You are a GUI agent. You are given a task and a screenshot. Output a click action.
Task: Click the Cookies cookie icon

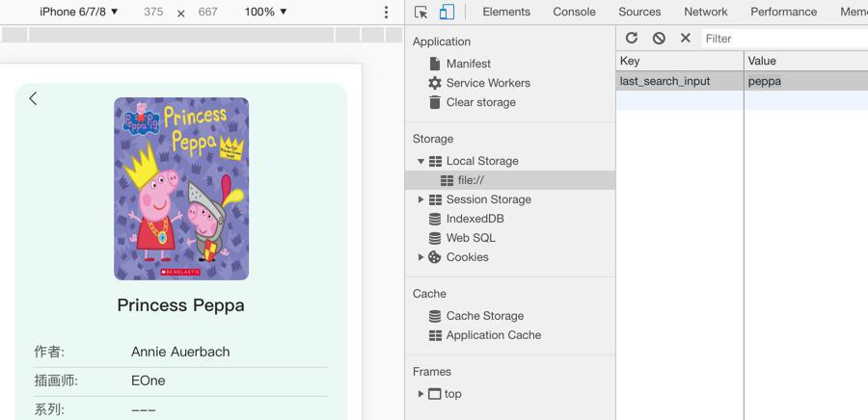pyautogui.click(x=435, y=257)
